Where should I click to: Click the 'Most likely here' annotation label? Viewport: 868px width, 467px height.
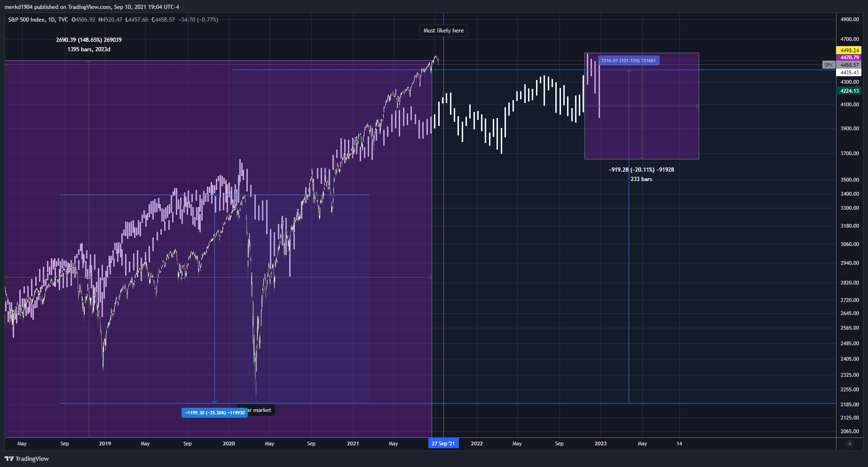tap(443, 31)
